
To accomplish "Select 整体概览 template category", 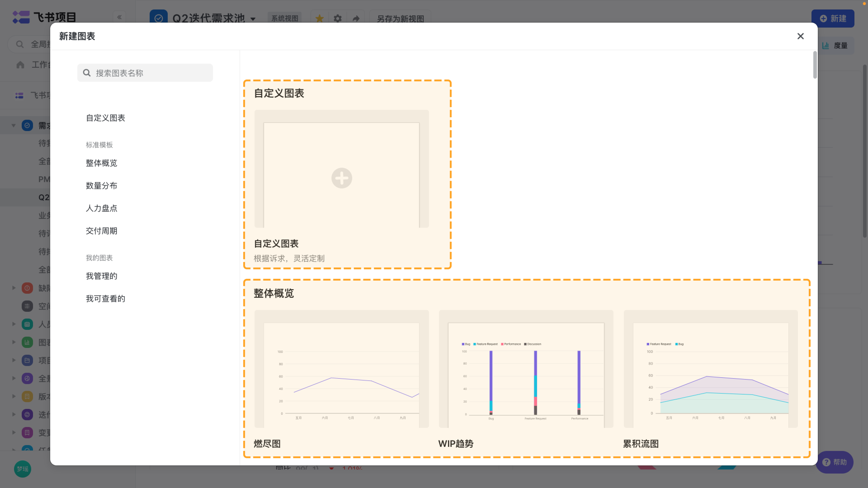I will coord(101,163).
